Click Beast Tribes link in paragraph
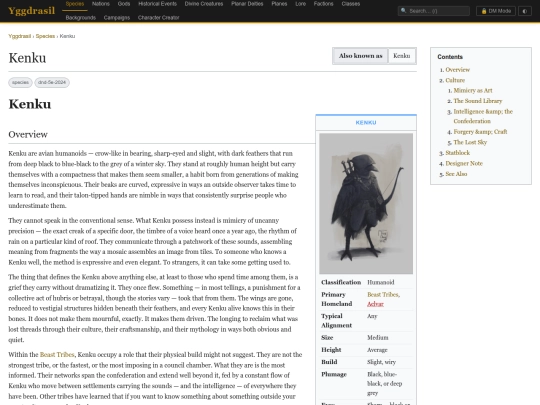The height and width of the screenshot is (405, 540). 57,354
